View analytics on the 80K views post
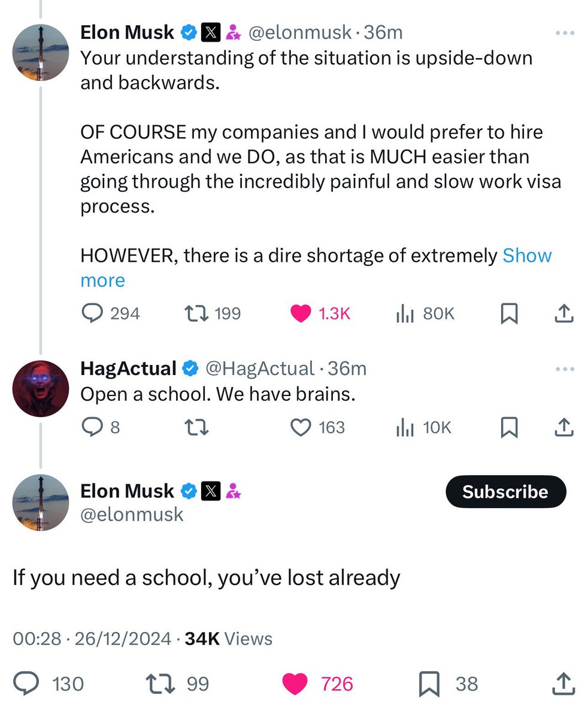Screen dimensions: 588x719 tap(405, 313)
